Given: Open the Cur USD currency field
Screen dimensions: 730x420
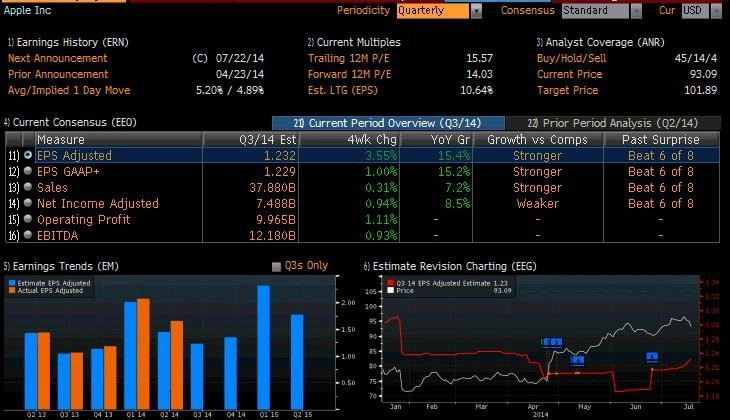Looking at the screenshot, I should point(696,11).
